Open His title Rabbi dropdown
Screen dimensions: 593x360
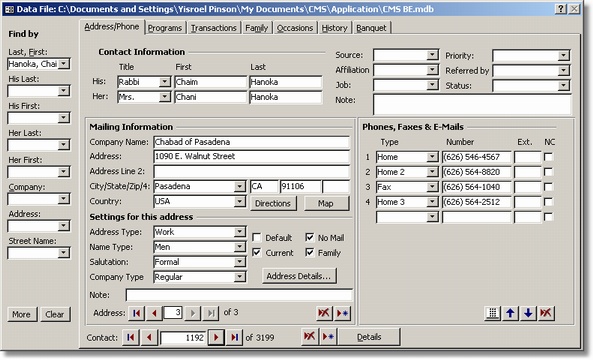coord(165,82)
